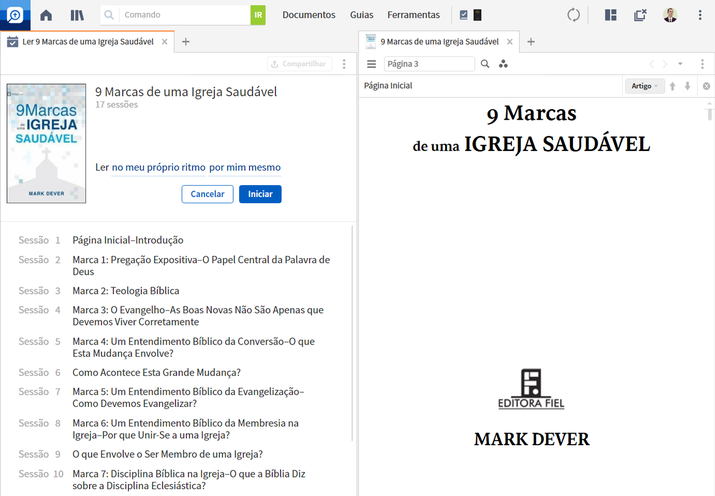Go to next article with down arrow

pos(688,86)
